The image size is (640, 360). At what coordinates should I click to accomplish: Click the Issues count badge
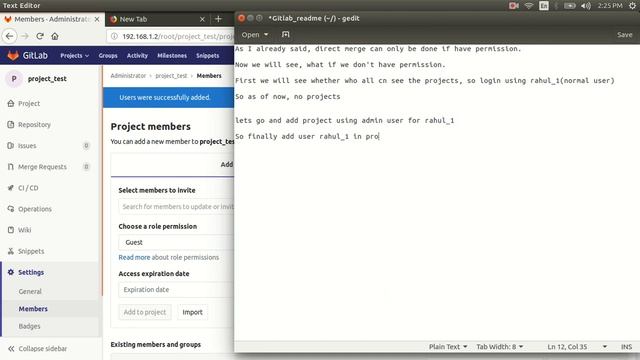click(x=86, y=146)
